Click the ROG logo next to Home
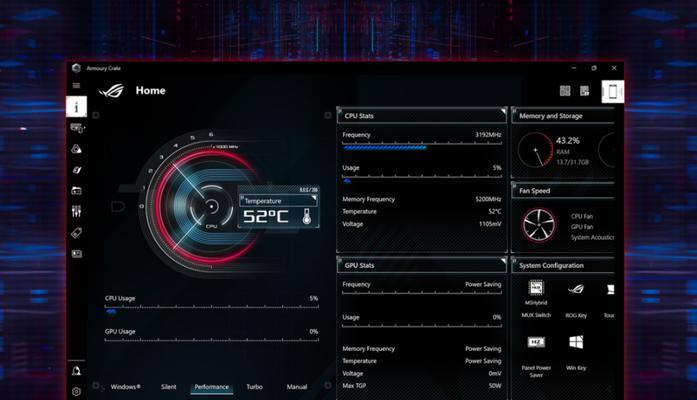Screen dimensions: 697x400 pyautogui.click(x=112, y=91)
